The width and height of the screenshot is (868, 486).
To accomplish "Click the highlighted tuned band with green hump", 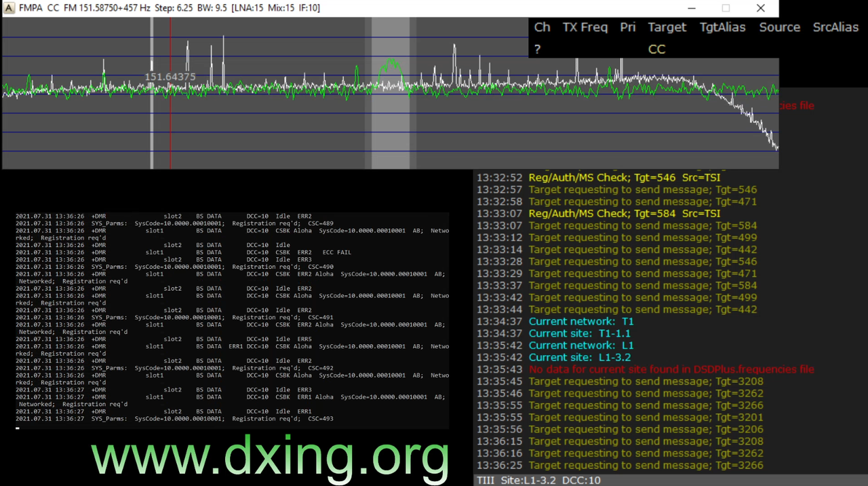I will [391, 94].
